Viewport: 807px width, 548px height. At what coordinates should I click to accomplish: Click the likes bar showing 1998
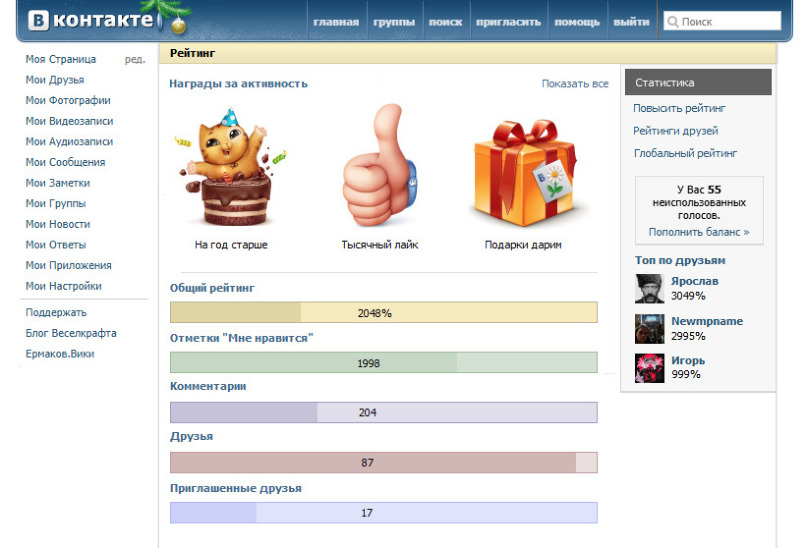[384, 362]
